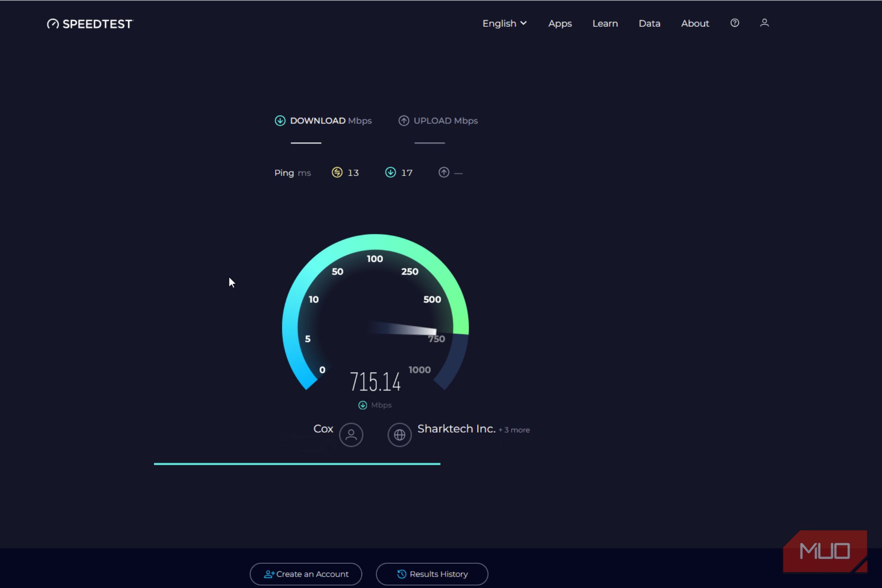The height and width of the screenshot is (588, 882).
Task: Open the About menu item
Action: point(695,24)
